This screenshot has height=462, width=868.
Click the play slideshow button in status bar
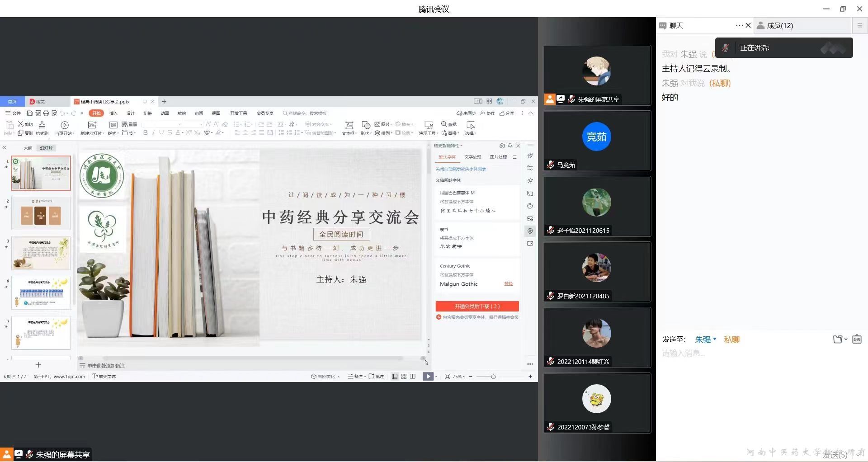coord(428,376)
